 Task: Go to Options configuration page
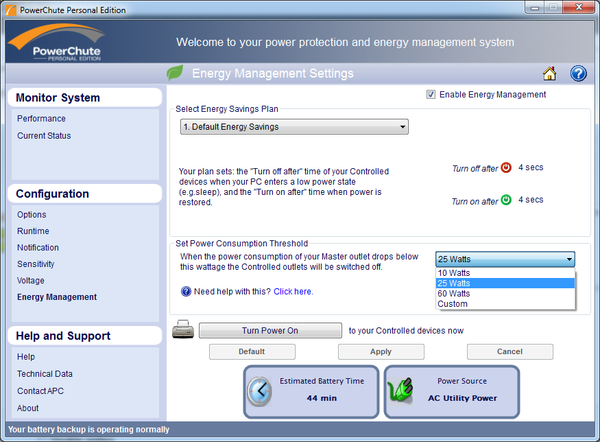[x=31, y=215]
